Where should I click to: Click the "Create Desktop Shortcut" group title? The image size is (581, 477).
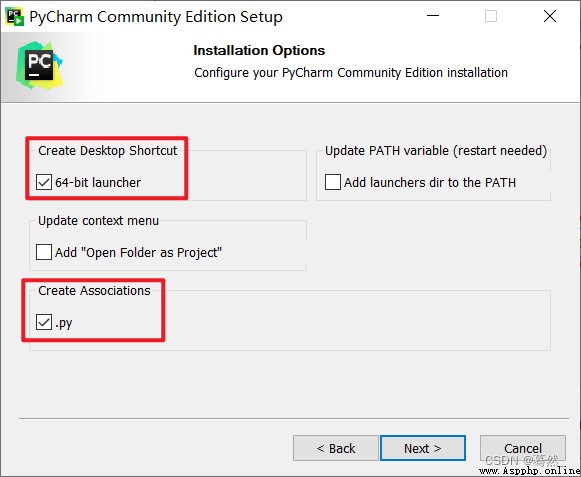point(107,150)
